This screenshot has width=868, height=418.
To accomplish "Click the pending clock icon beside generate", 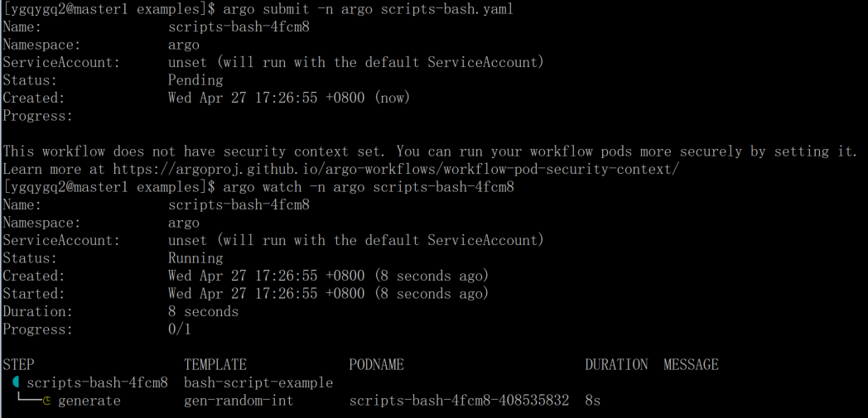I will tap(47, 401).
